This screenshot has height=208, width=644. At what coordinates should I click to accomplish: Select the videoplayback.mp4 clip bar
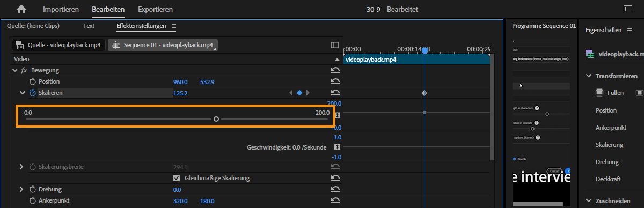point(416,60)
